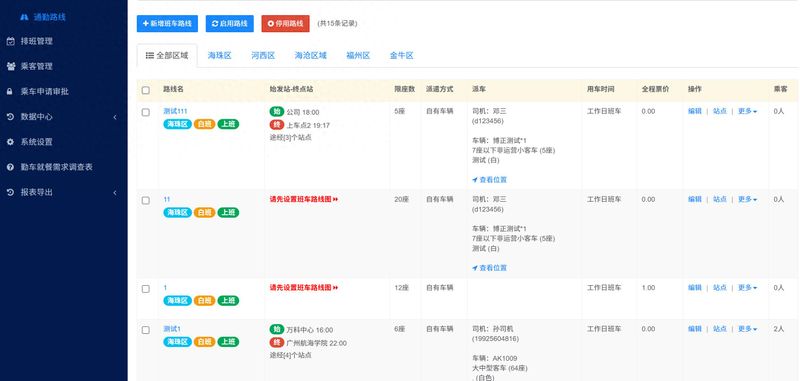Check the box for route 测试1

pos(146,330)
